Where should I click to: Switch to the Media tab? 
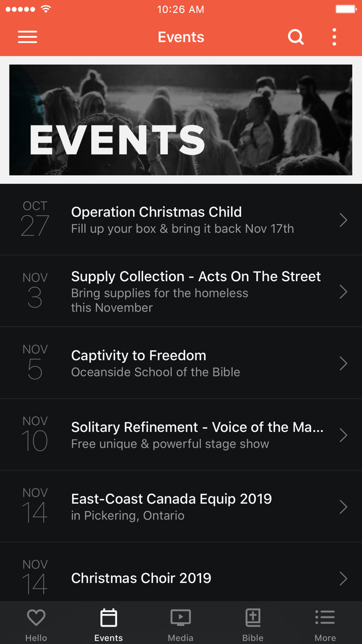point(180,623)
